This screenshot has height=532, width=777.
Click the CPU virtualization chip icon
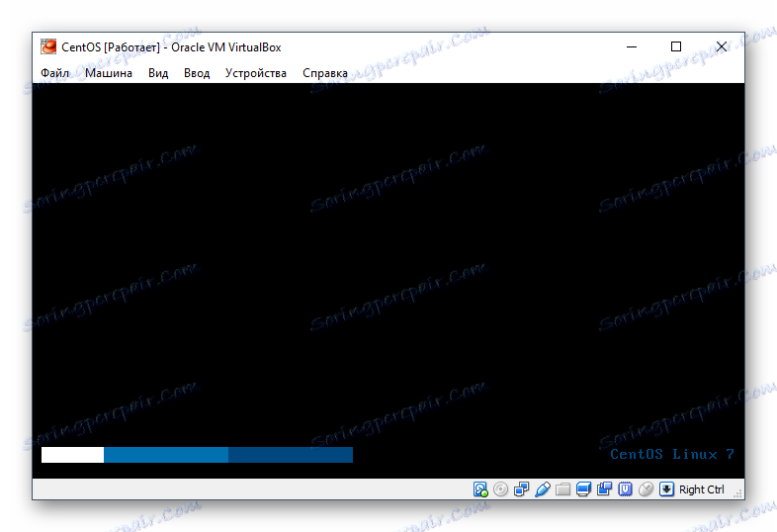tap(626, 489)
